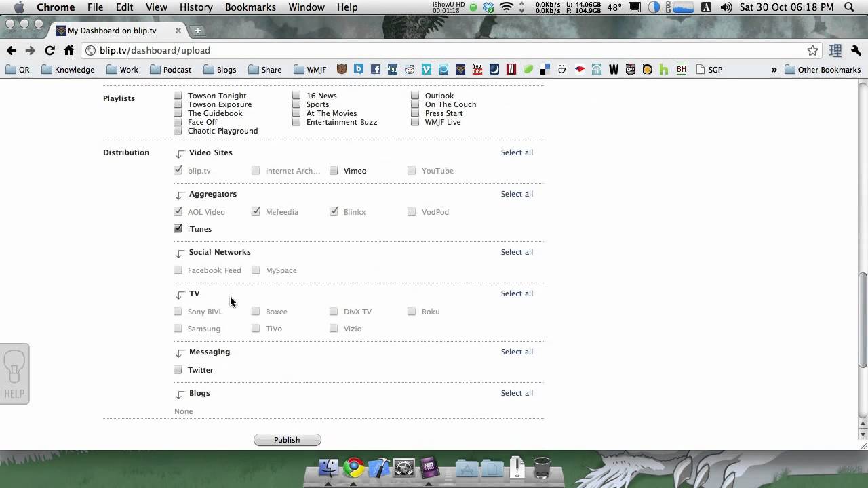Enable Vimeo distribution checkbox
This screenshot has height=488, width=868.
pyautogui.click(x=334, y=171)
